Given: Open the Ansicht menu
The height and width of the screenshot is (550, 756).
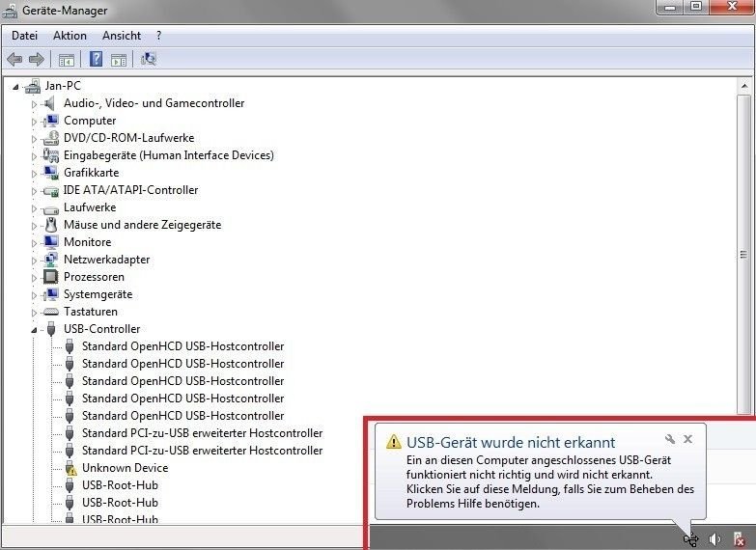Looking at the screenshot, I should [122, 36].
